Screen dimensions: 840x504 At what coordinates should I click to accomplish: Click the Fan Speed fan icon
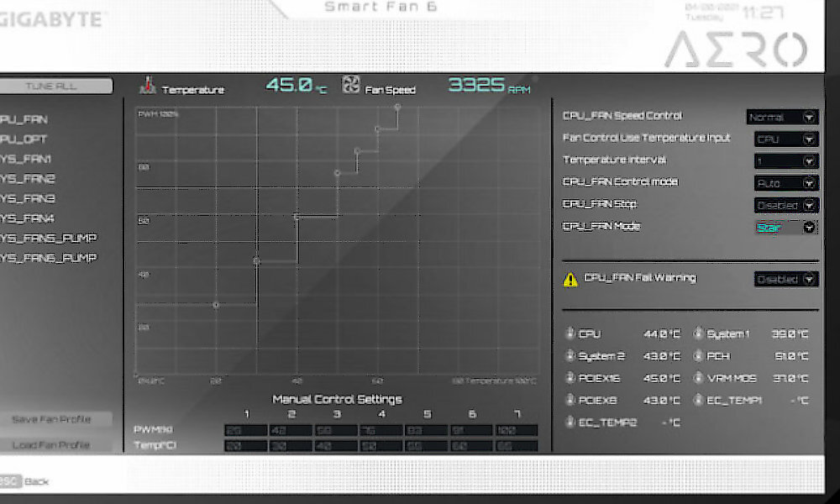[x=349, y=86]
